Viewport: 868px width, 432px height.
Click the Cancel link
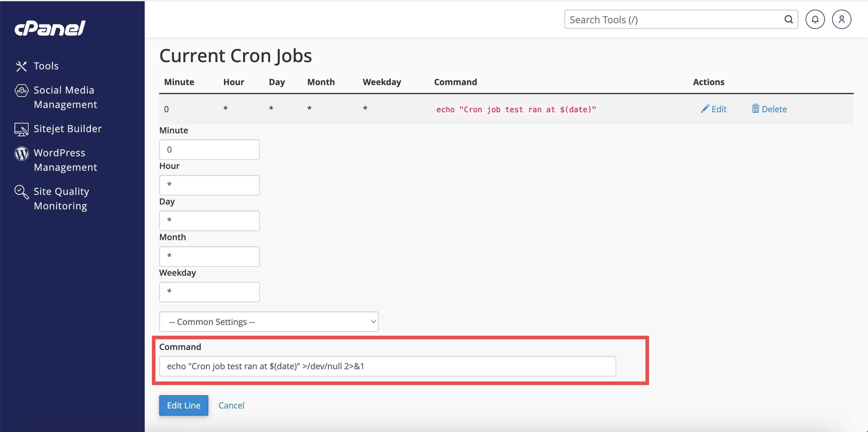coord(231,405)
